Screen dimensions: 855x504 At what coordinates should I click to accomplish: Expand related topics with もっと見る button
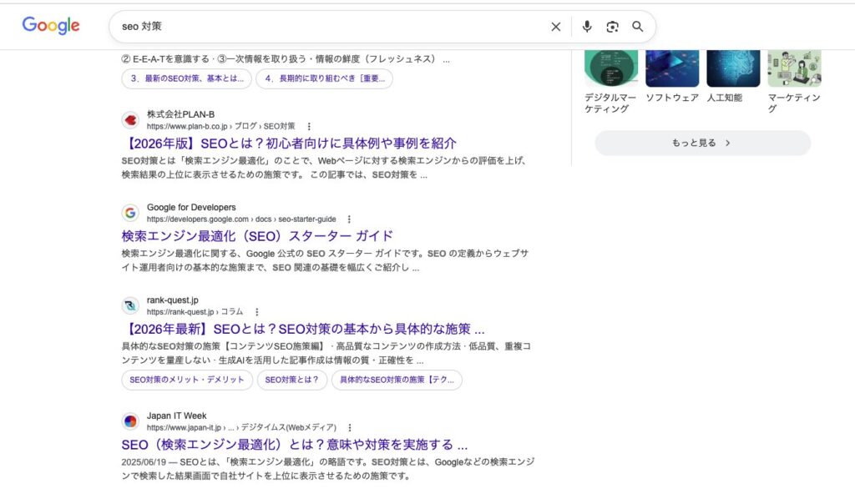pos(702,143)
